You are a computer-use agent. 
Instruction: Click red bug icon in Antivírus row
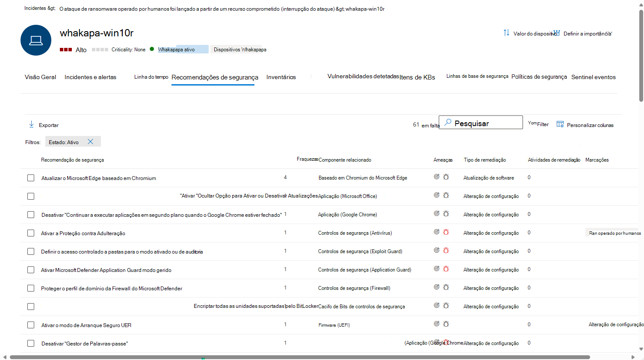[x=446, y=232]
